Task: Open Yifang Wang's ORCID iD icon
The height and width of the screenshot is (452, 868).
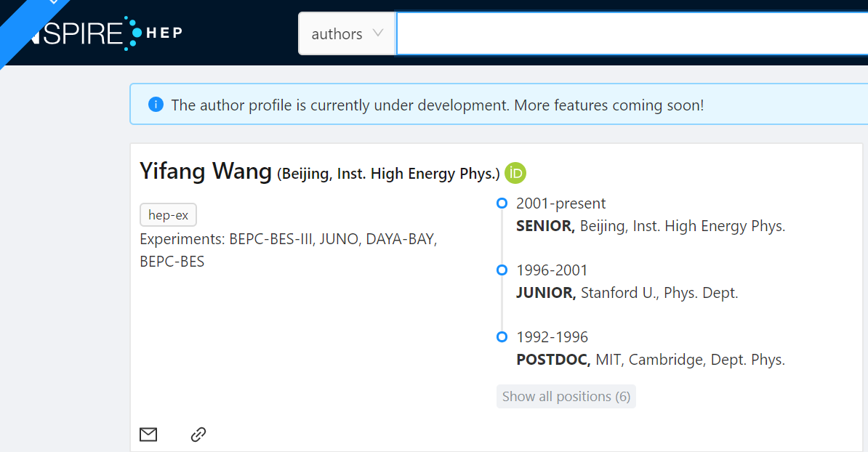Action: coord(515,173)
